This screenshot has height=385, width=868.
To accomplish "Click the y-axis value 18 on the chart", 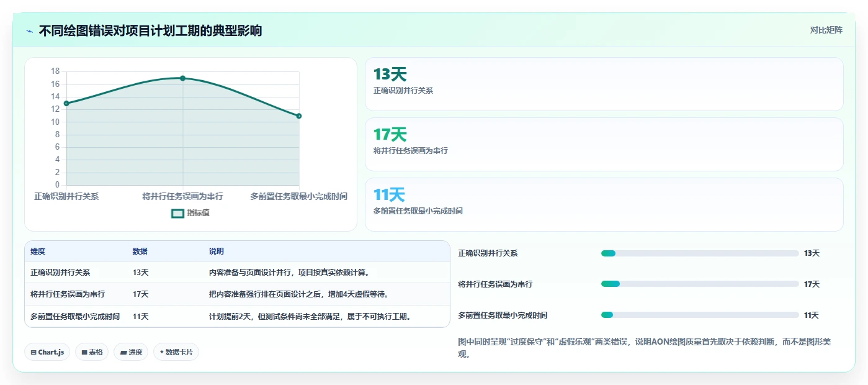I will (55, 71).
